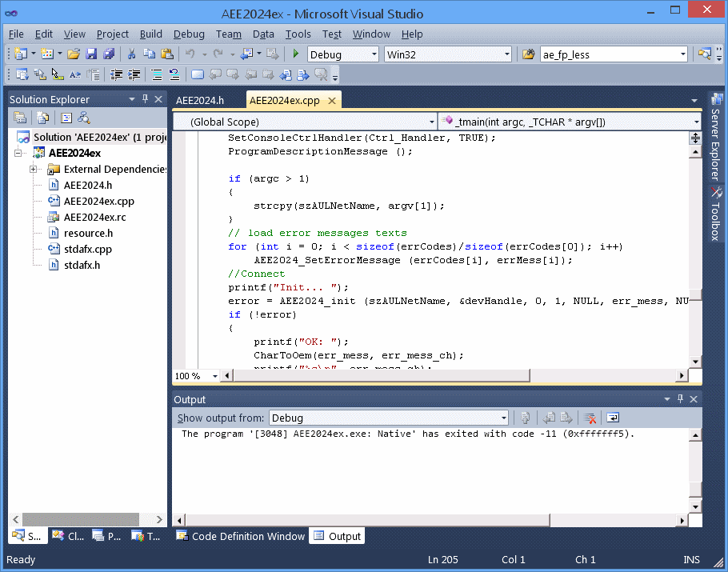The height and width of the screenshot is (572, 728).
Task: Open the Debug configuration dropdown
Action: coord(343,54)
